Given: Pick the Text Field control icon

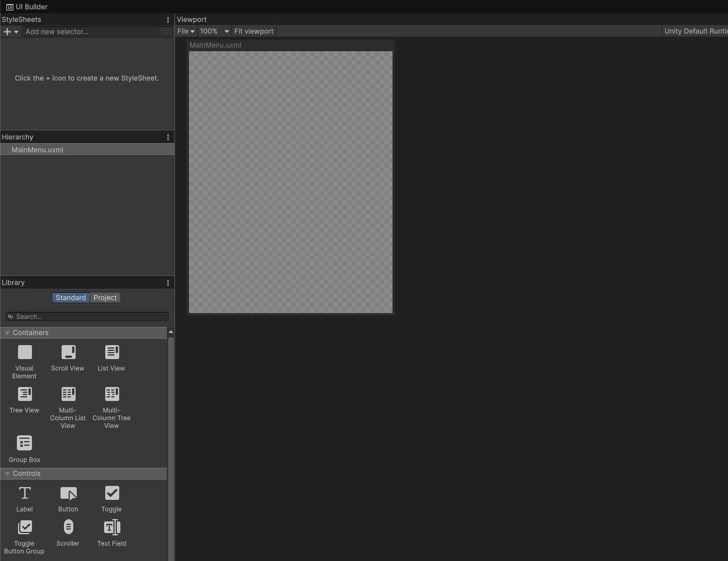Looking at the screenshot, I should 112,527.
